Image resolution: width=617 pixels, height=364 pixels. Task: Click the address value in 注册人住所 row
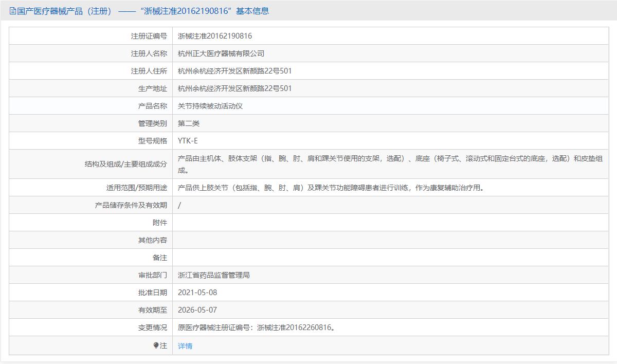[x=235, y=71]
